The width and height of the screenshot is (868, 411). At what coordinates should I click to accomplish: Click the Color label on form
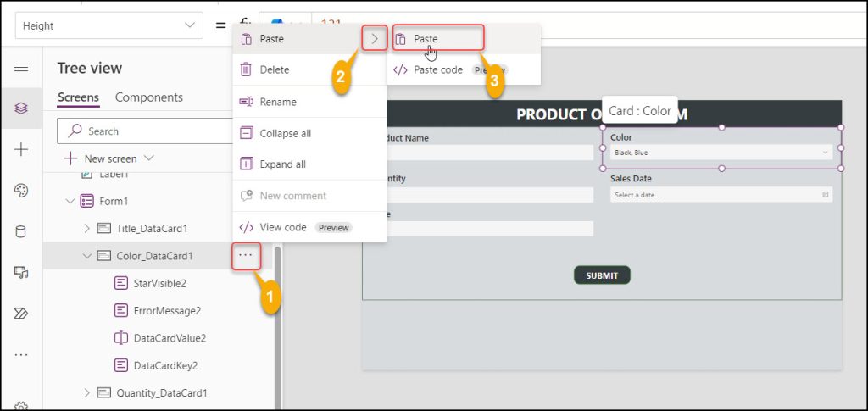(x=621, y=137)
